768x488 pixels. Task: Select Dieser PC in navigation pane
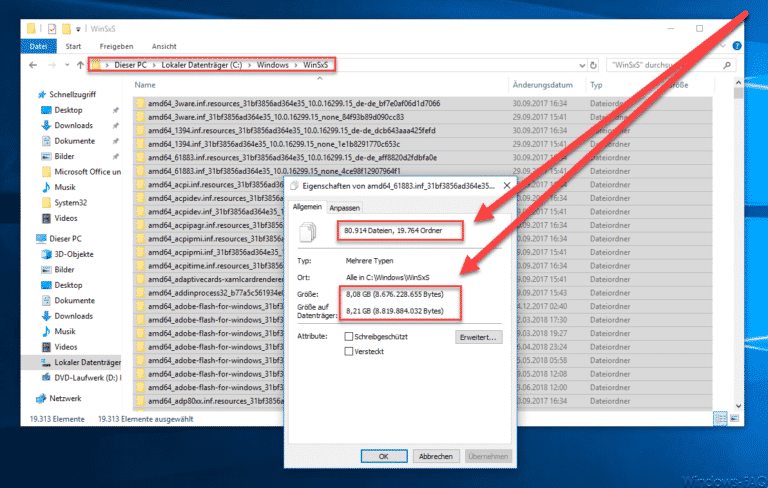click(x=65, y=239)
